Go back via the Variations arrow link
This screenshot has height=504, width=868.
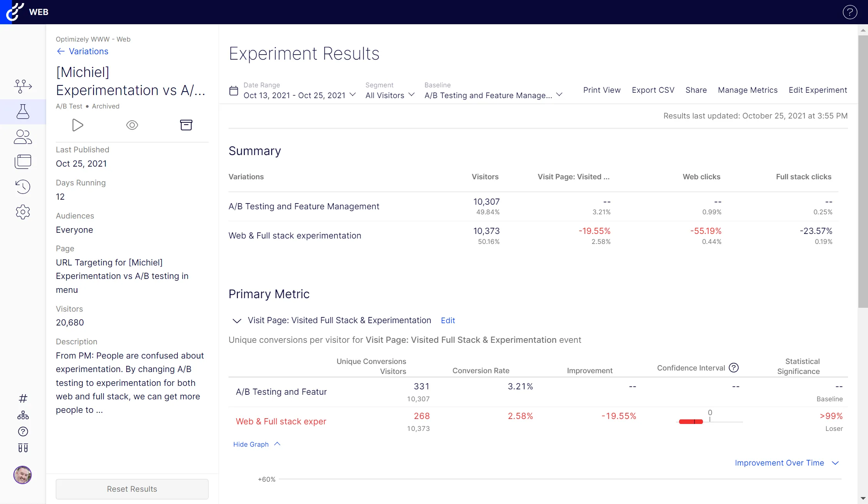pyautogui.click(x=82, y=51)
